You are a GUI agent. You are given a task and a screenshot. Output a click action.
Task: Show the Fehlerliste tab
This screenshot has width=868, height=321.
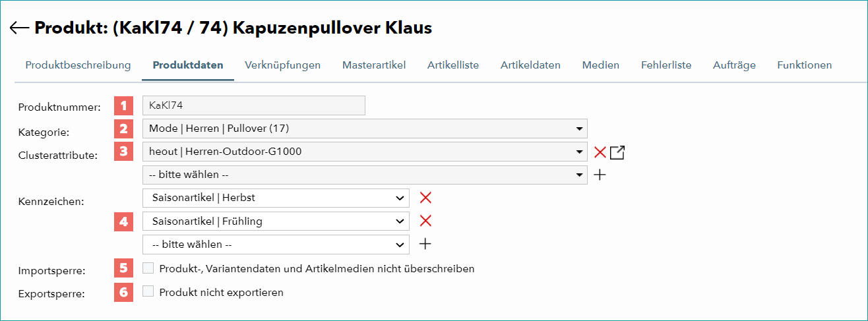666,65
